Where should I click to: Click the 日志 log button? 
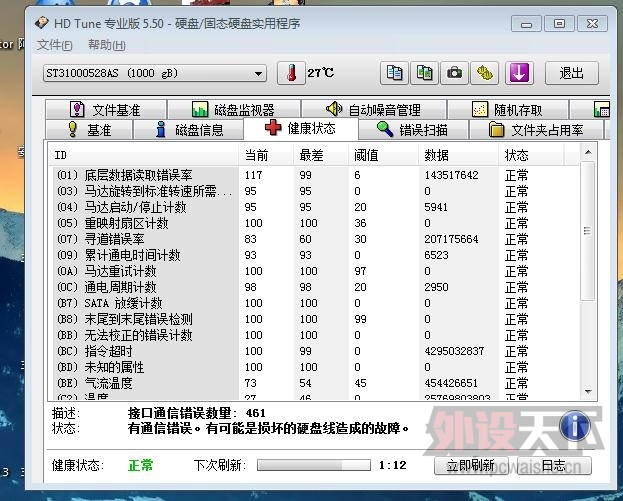coord(554,465)
